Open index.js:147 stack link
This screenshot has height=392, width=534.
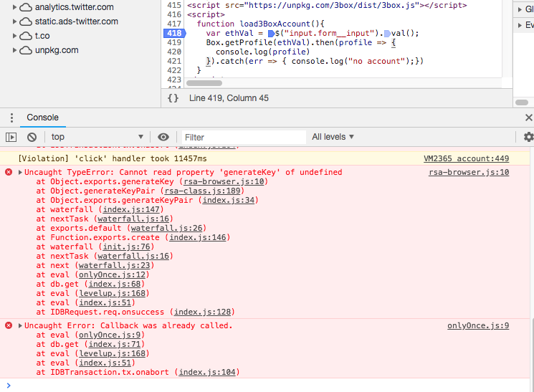pyautogui.click(x=131, y=209)
